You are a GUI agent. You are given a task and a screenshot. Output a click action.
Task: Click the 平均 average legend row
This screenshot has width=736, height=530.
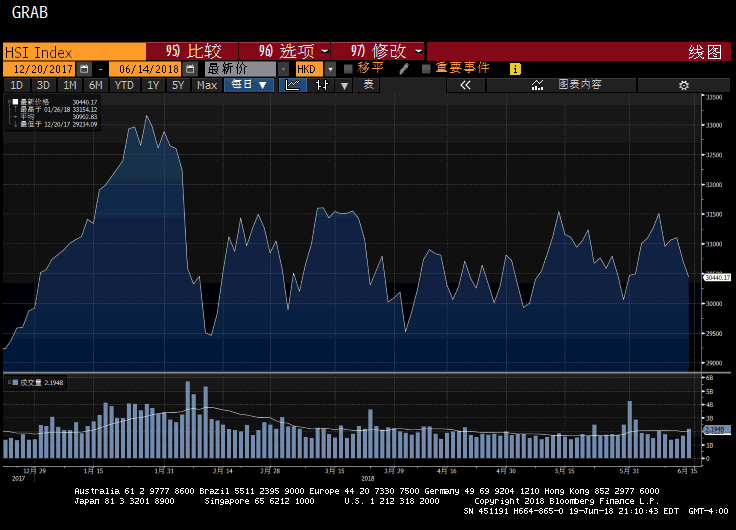tap(58, 117)
